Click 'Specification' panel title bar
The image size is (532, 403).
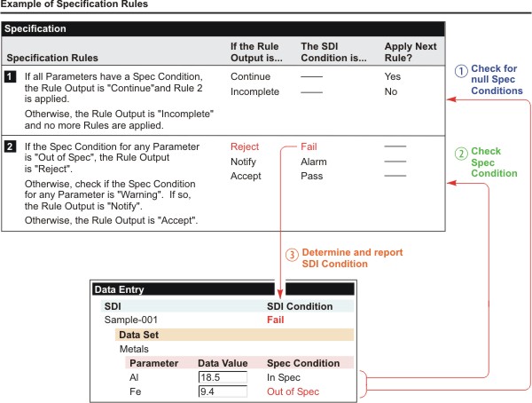point(223,29)
